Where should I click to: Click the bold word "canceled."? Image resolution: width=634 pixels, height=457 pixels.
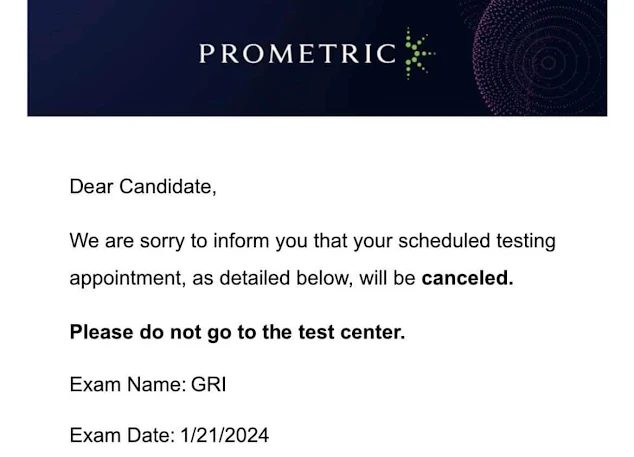[467, 278]
